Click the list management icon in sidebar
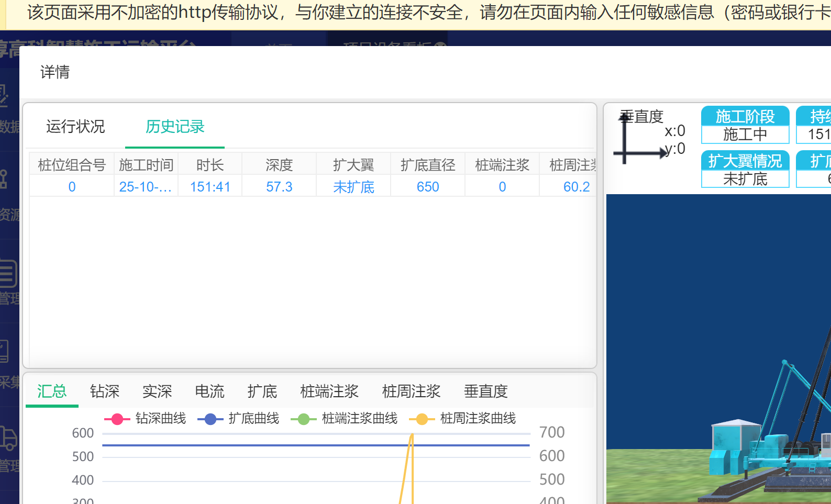 coord(8,274)
